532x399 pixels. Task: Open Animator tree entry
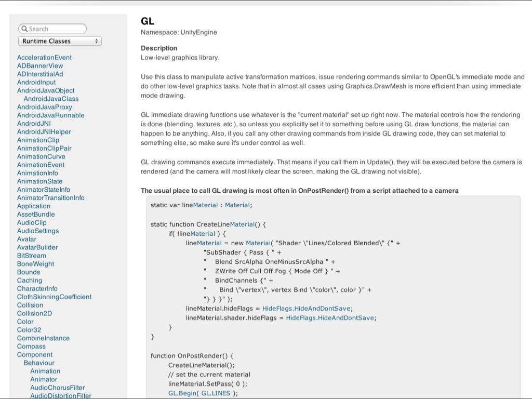[x=44, y=380]
